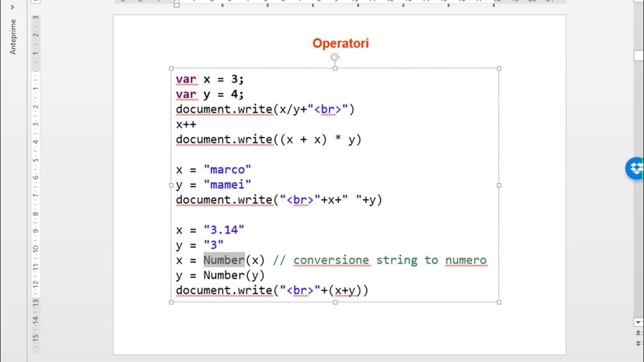Go to next slide double-arrow button
Viewport: 644px width, 362px height.
pos(638,343)
